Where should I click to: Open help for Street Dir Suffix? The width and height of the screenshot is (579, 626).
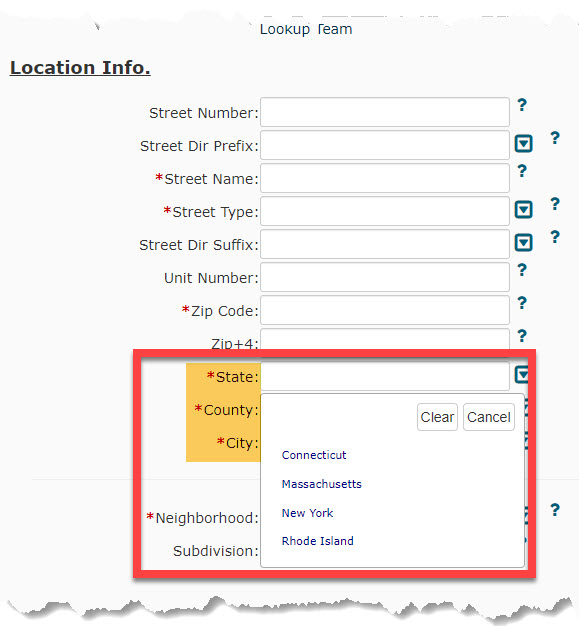pos(555,237)
